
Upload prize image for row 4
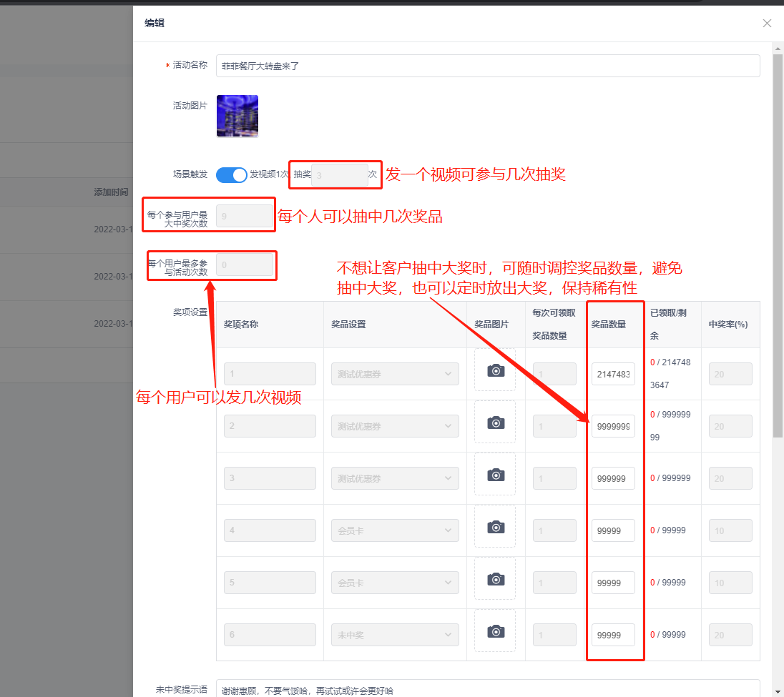[x=495, y=527]
